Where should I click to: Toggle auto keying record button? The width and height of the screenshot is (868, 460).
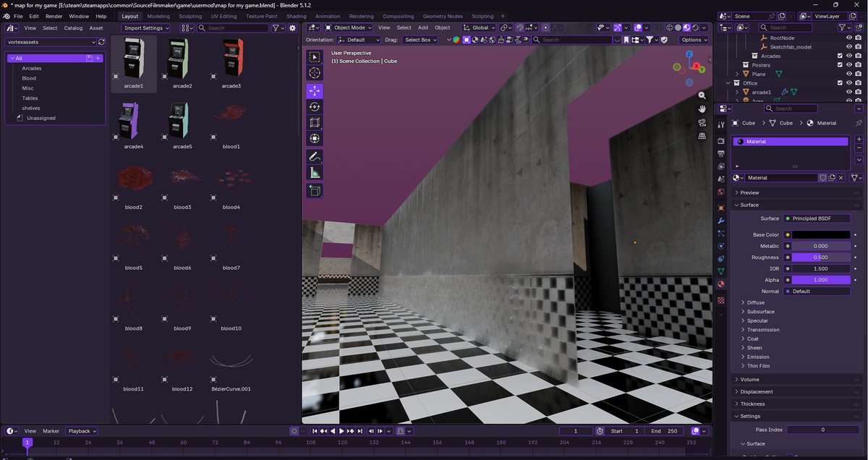coord(294,431)
